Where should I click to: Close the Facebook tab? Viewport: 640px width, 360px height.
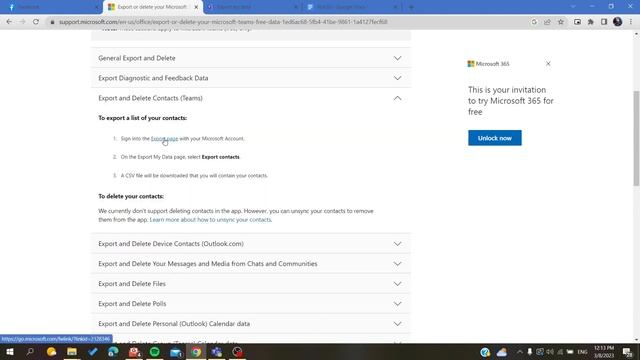pos(97,7)
